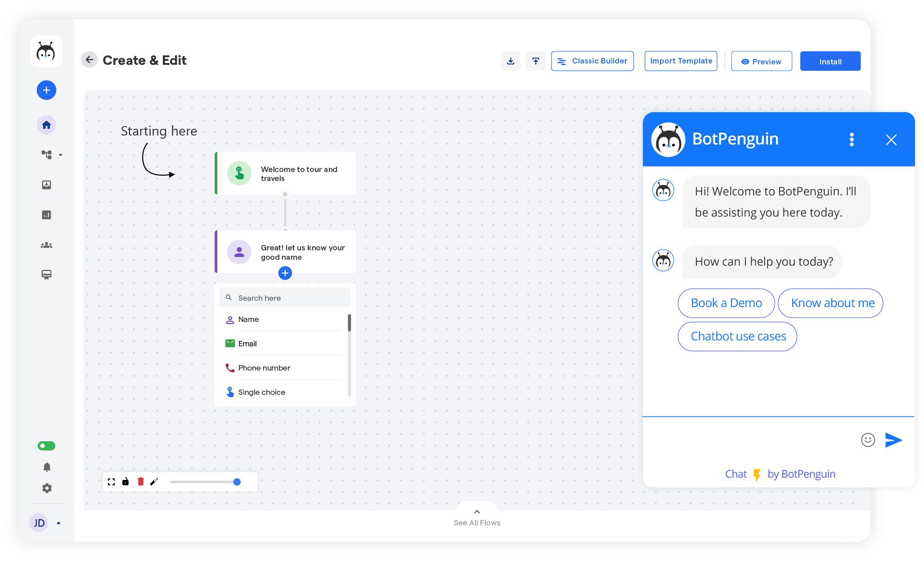Select the Phone number field option
924x561 pixels.
264,367
